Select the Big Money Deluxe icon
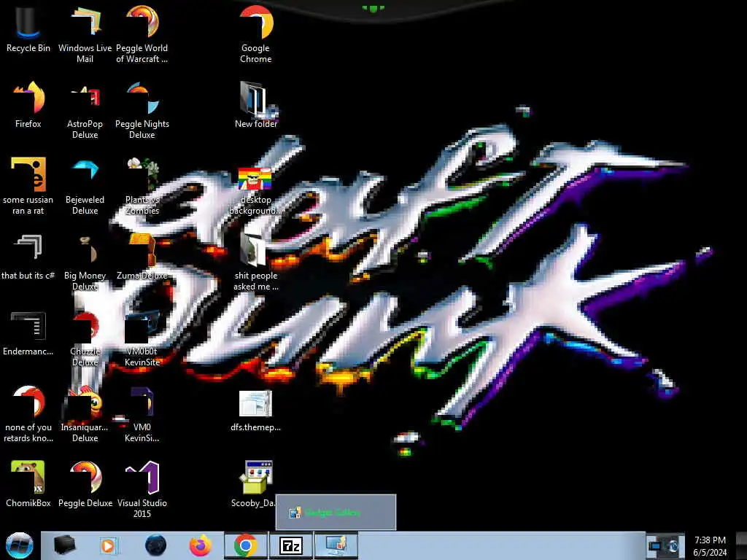Viewport: 747px width, 560px height. coord(85,262)
